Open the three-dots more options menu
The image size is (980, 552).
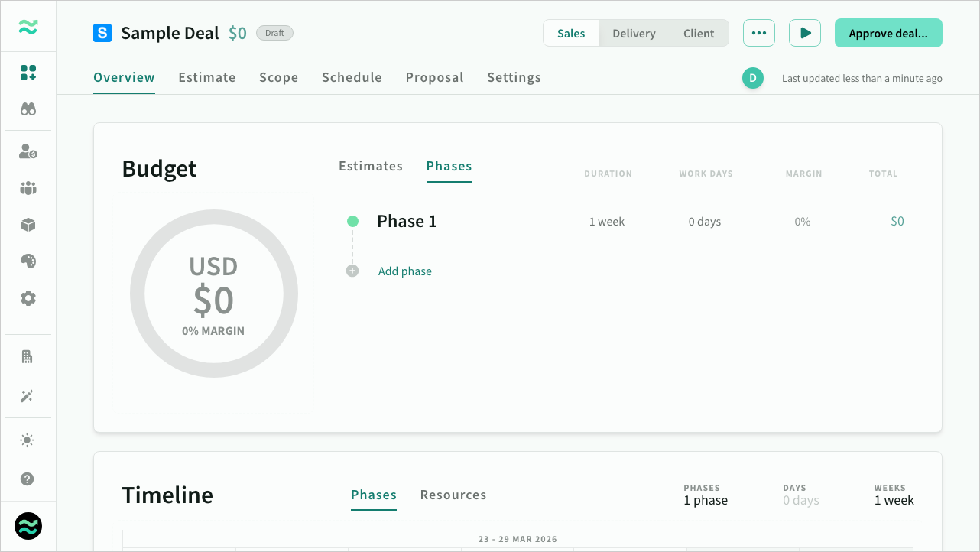point(758,34)
